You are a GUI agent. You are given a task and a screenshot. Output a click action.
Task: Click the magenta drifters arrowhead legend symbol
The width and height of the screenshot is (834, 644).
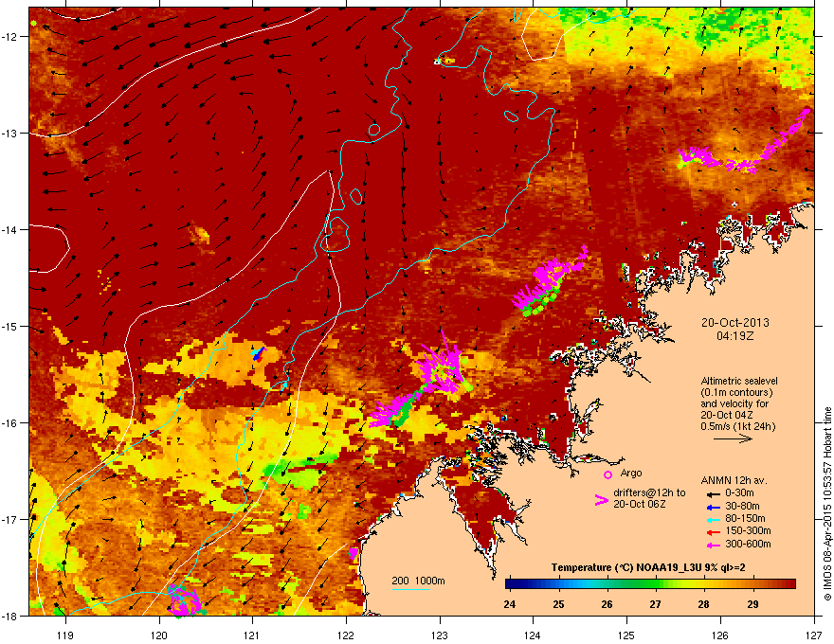[x=601, y=500]
